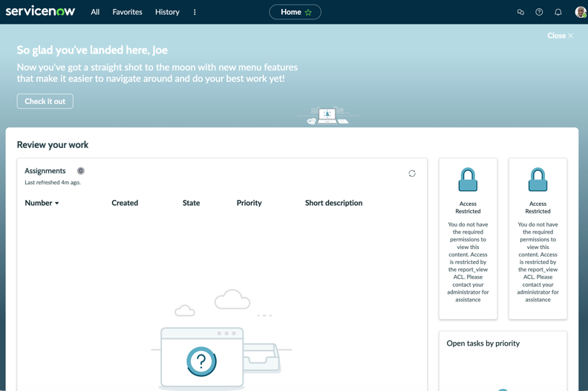The height and width of the screenshot is (391, 588).
Task: Open the All menu
Action: pos(95,12)
